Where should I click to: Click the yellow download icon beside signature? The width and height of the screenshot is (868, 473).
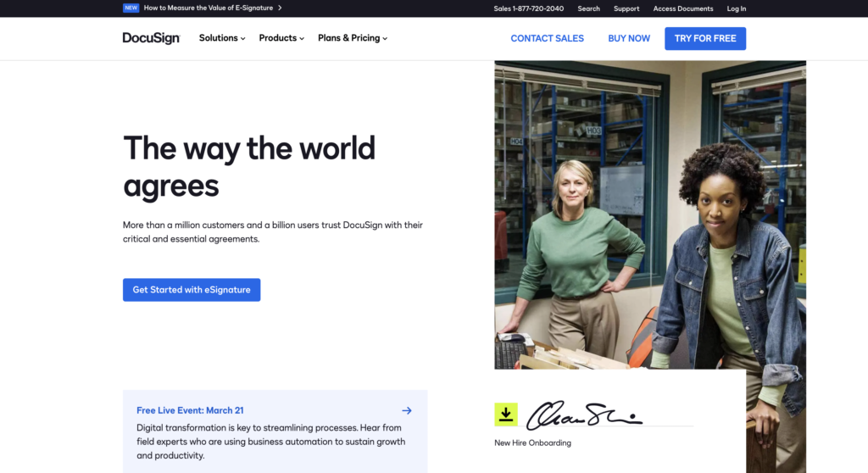pos(506,415)
